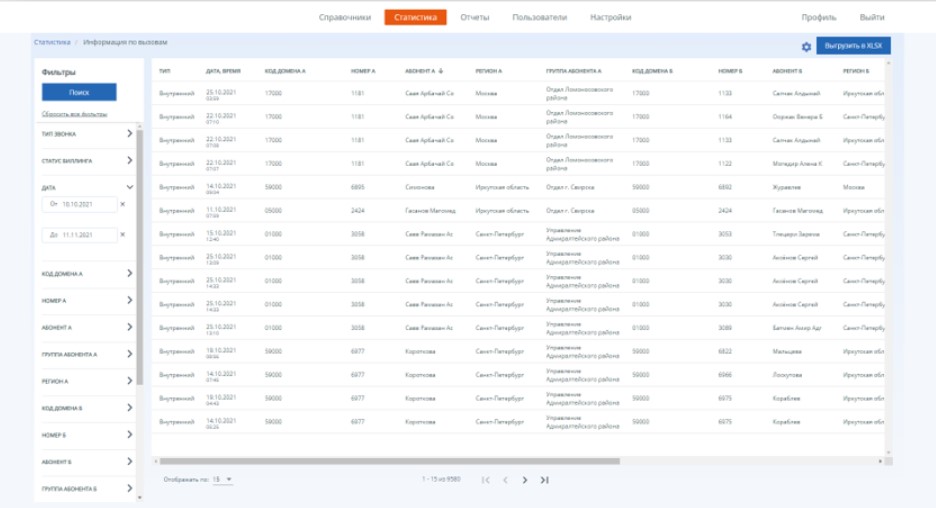Open table settings via gear icon

click(x=806, y=47)
